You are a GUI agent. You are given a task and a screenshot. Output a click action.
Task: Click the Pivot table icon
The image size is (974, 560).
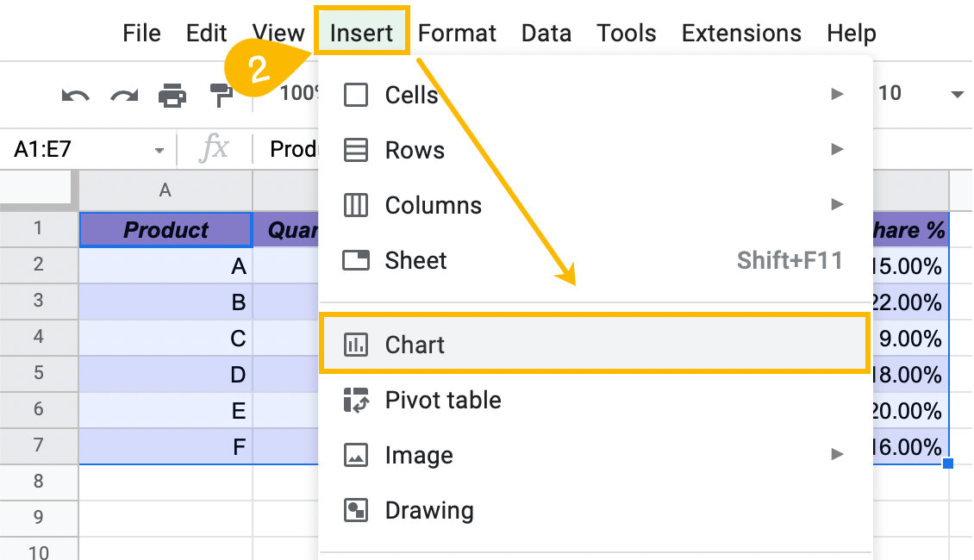tap(356, 400)
